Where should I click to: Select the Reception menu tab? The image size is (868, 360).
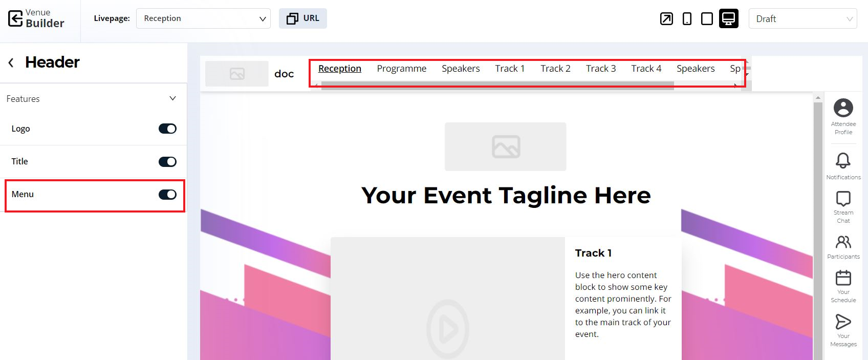[340, 69]
